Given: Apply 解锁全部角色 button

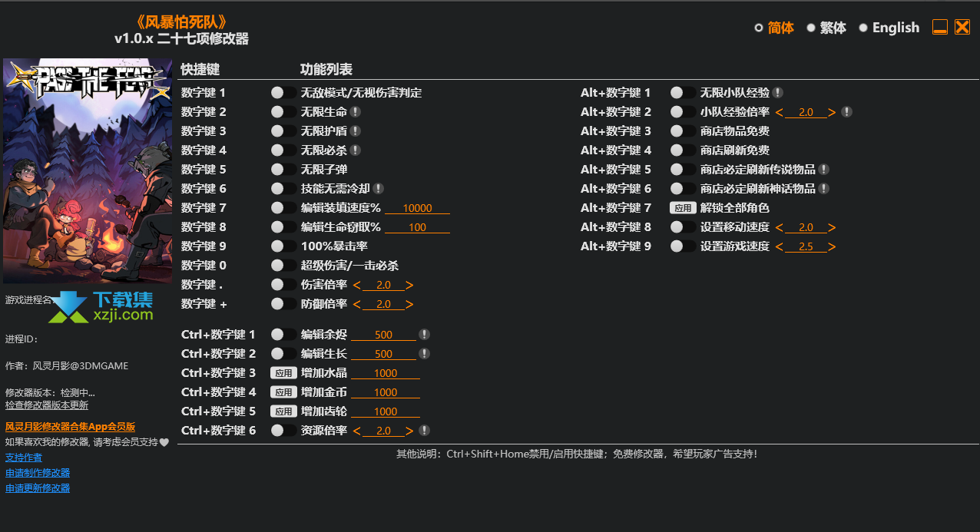Looking at the screenshot, I should click(683, 208).
